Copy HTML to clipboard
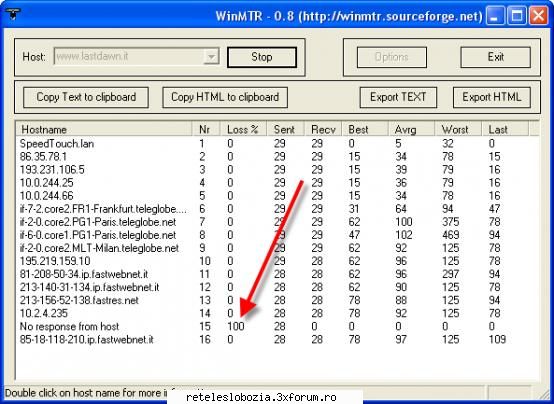 point(225,97)
